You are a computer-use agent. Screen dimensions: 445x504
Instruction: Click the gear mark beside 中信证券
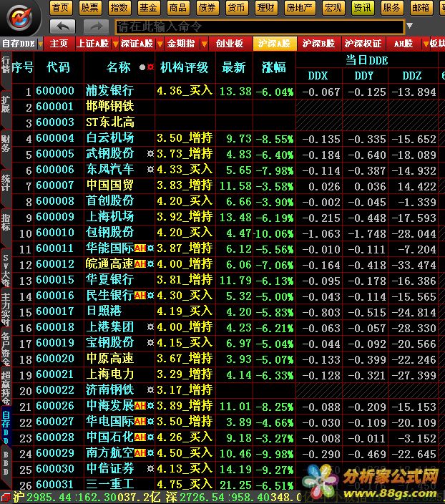point(150,469)
